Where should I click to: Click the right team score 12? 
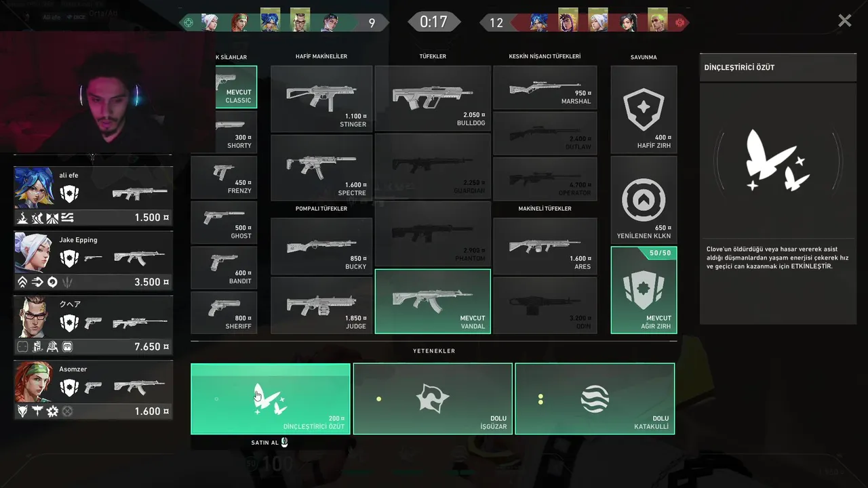(496, 23)
